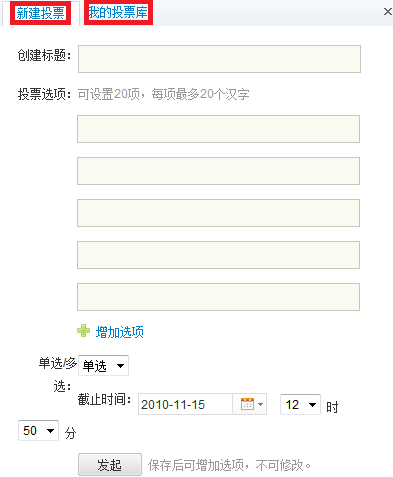
Task: Expand the 单选 single/multiple choice dropdown
Action: [103, 366]
